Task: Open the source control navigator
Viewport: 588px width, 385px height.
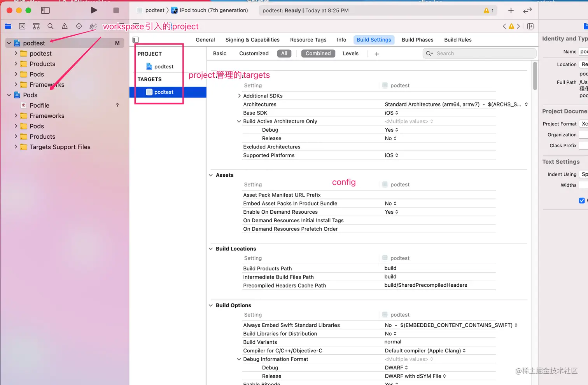Action: [x=22, y=26]
